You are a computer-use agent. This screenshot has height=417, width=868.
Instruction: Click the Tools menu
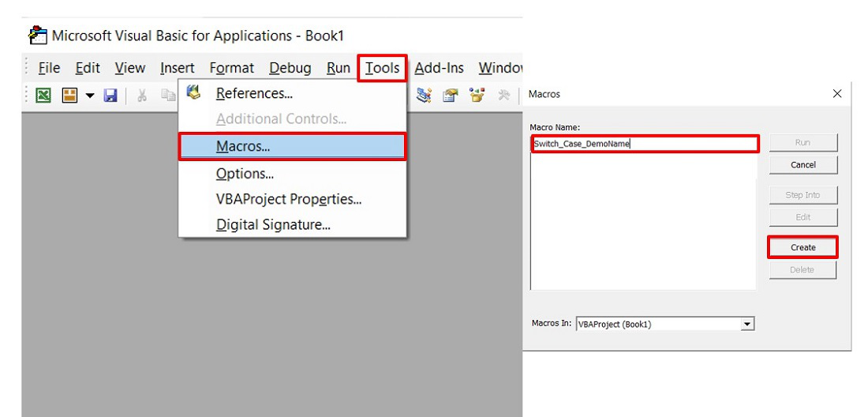pos(383,68)
